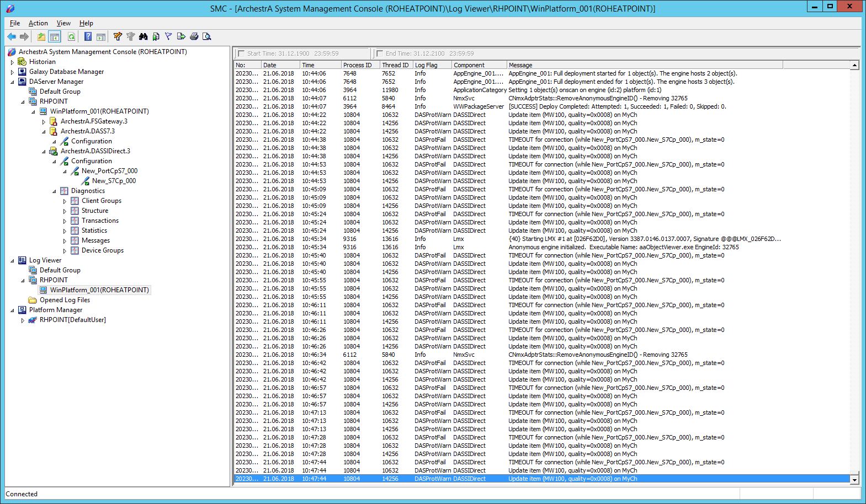Expand the Galaxy Database Manager node
Image resolution: width=866 pixels, height=504 pixels.
[12, 72]
